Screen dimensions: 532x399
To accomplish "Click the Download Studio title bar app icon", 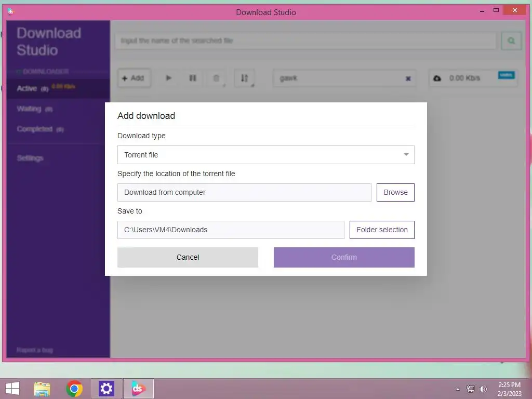I will 10,12.
